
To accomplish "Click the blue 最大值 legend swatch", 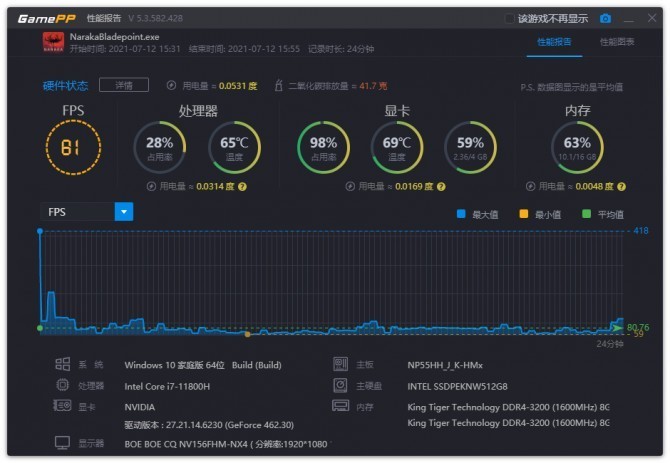I will coord(461,214).
